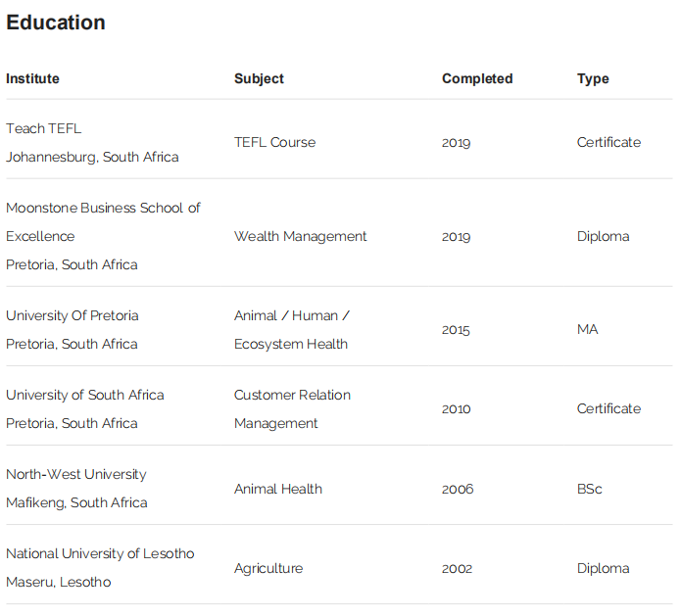Select the University Of Pretoria entry
The width and height of the screenshot is (681, 616).
click(73, 315)
